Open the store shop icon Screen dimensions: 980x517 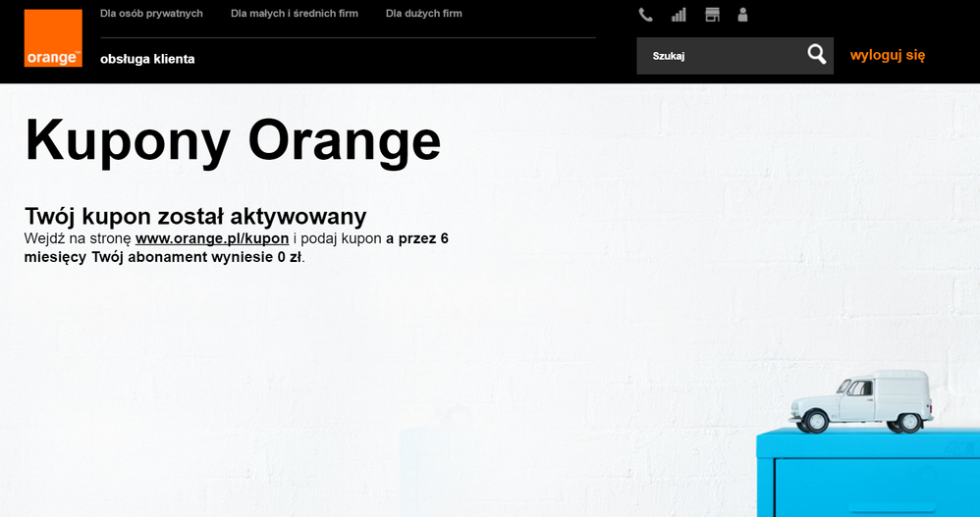point(712,15)
